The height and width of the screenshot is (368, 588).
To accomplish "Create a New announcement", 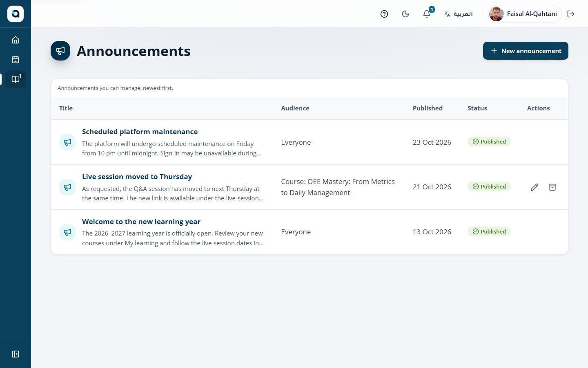I will point(526,51).
